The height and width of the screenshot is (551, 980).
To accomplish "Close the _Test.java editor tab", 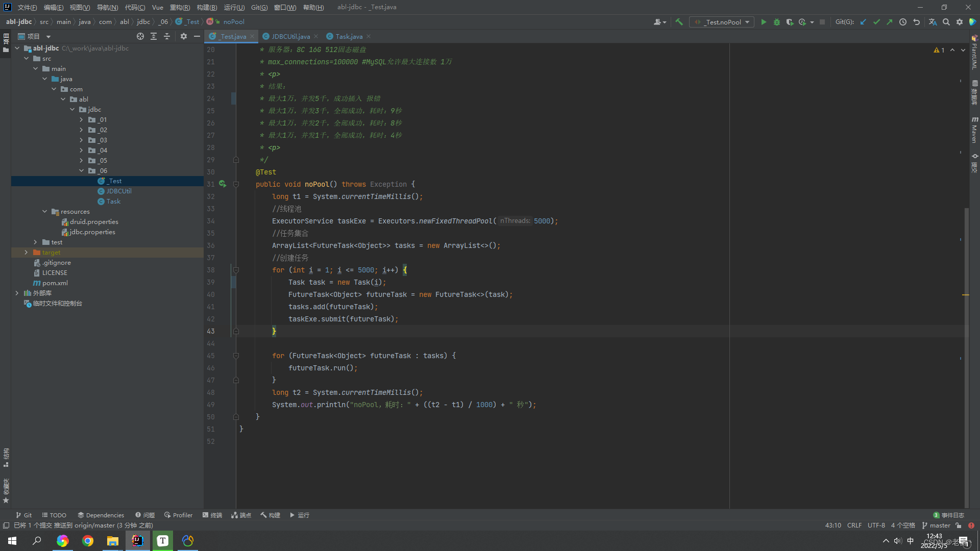I will [252, 36].
